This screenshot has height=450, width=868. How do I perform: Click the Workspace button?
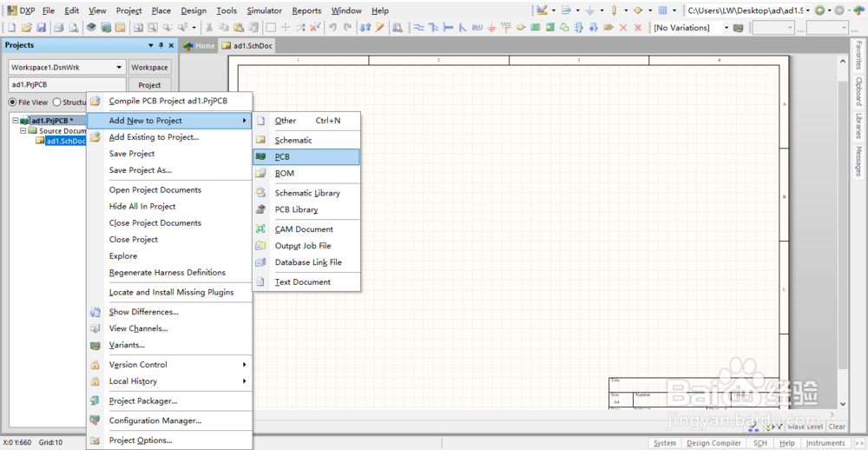[x=149, y=68]
